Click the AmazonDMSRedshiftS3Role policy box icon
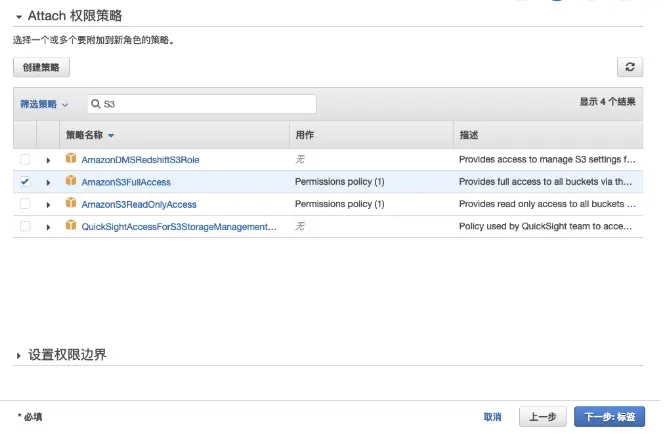The width and height of the screenshot is (664, 434). click(71, 159)
